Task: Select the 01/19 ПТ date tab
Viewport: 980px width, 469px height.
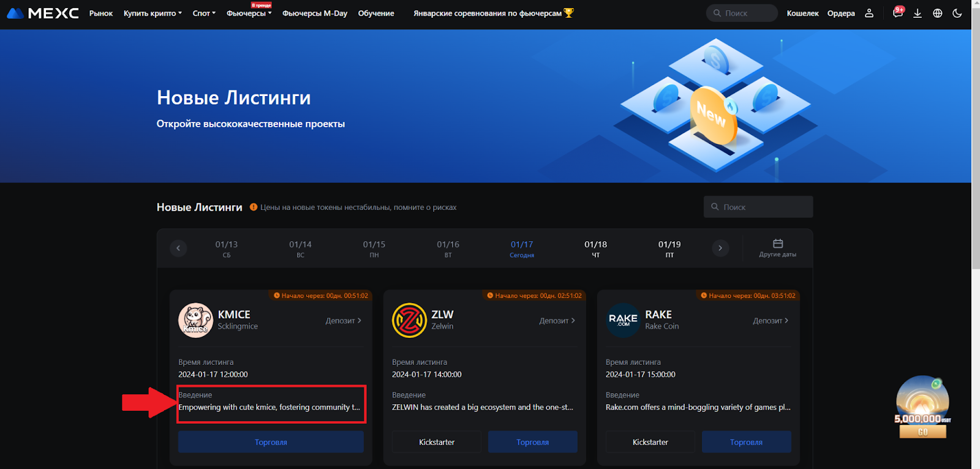Action: [x=669, y=249]
